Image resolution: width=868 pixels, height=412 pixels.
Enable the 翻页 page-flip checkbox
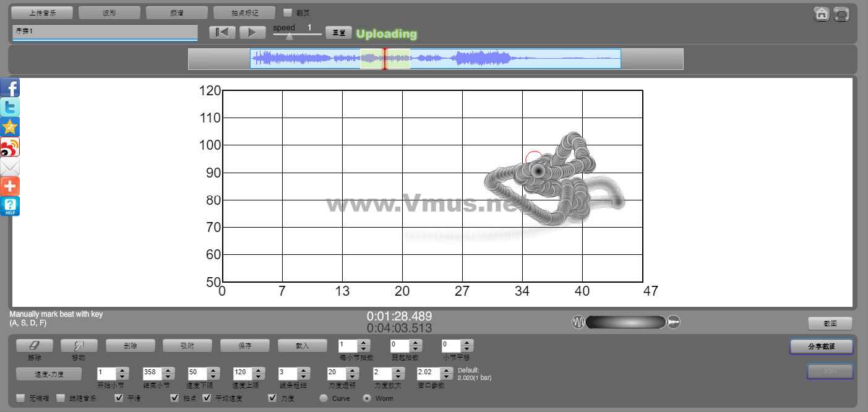288,12
